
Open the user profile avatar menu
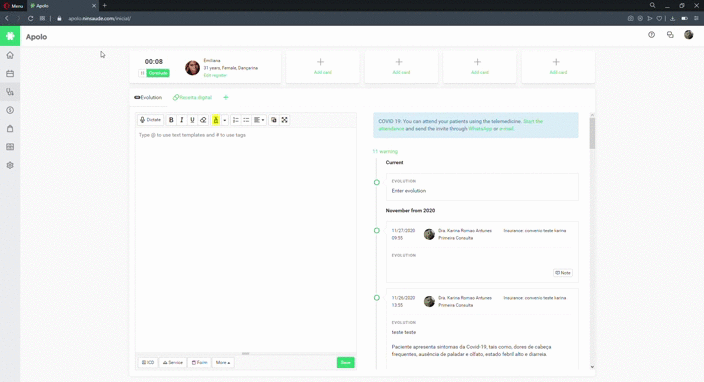point(688,35)
